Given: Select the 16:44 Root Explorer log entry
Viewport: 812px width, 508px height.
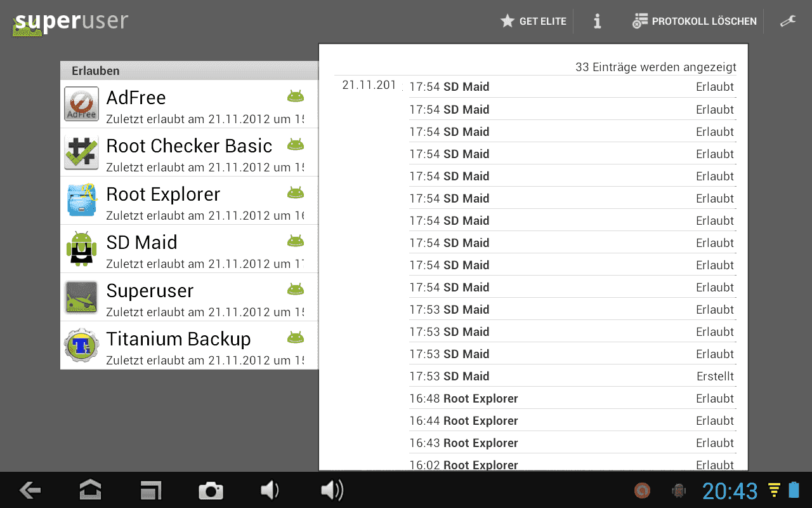Looking at the screenshot, I should pos(572,420).
